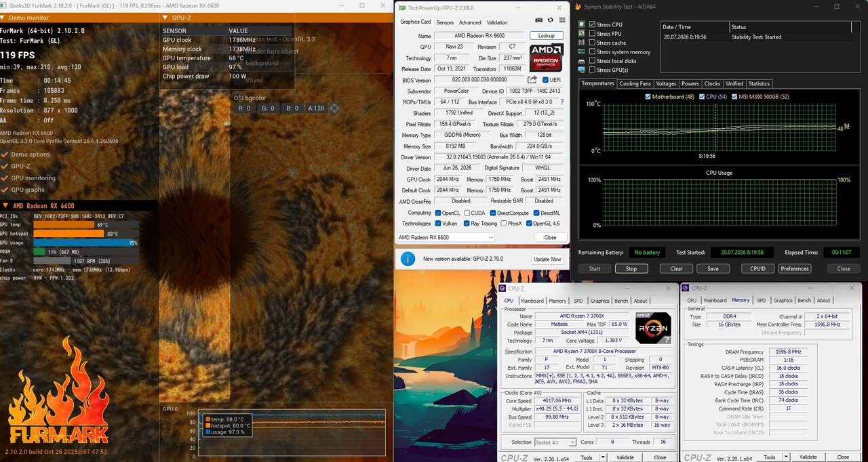Click the GPU-Z refresh icon
This screenshot has width=868, height=462.
point(550,21)
